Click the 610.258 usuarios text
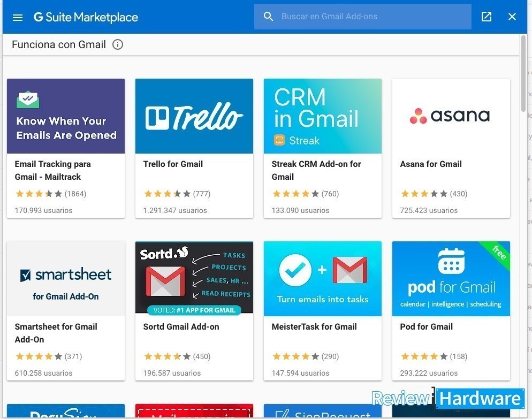The height and width of the screenshot is (419, 532). (x=43, y=373)
